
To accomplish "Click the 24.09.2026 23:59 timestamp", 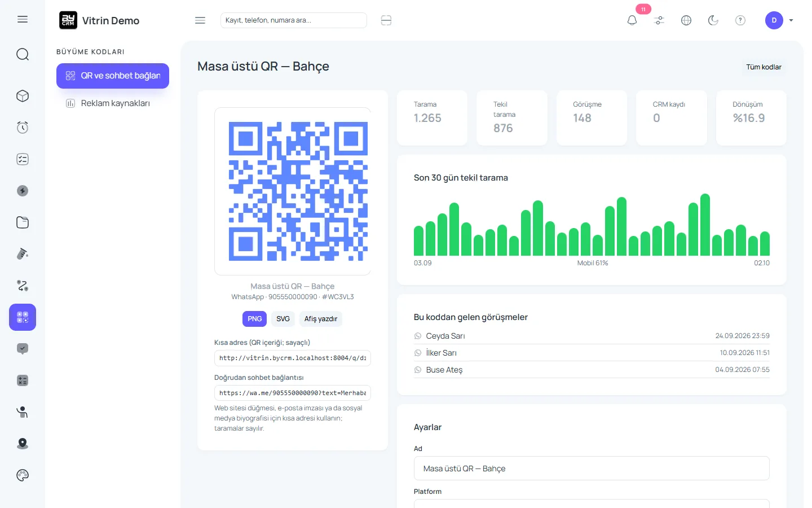I will tap(742, 336).
